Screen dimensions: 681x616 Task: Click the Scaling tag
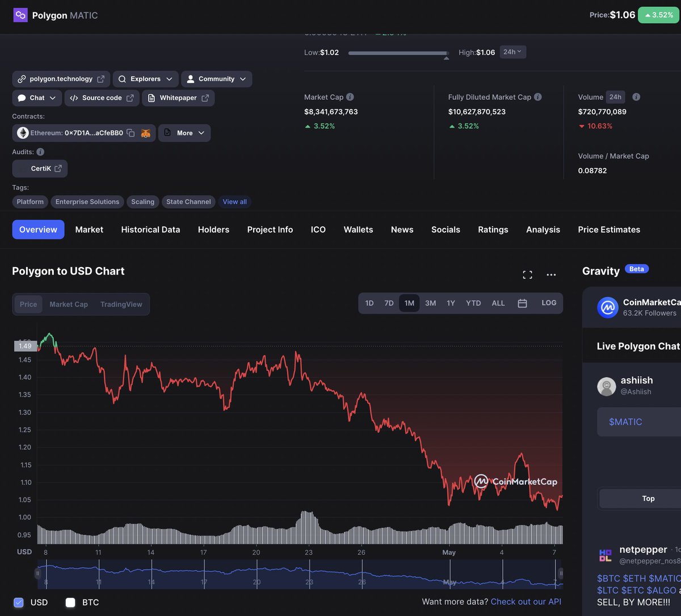tap(142, 202)
